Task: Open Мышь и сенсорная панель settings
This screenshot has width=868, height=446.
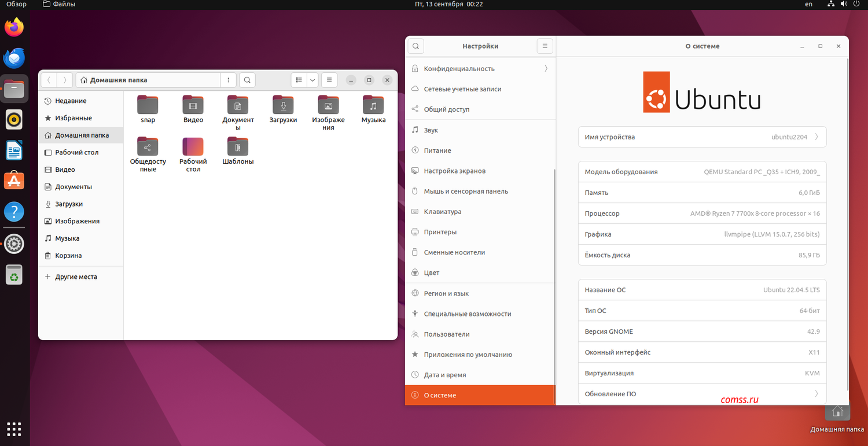Action: point(480,191)
